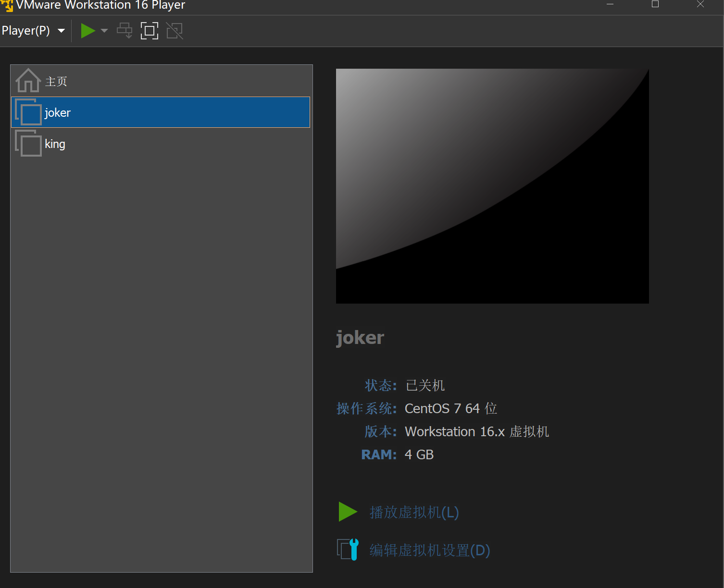
Task: Click the king virtual machine icon
Action: (28, 143)
